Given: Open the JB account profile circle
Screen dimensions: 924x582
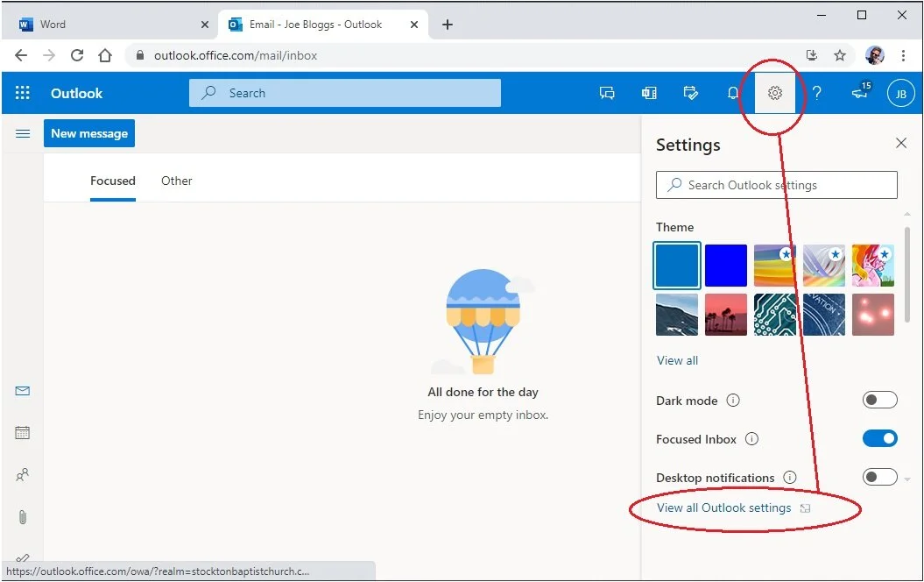Looking at the screenshot, I should click(x=900, y=93).
